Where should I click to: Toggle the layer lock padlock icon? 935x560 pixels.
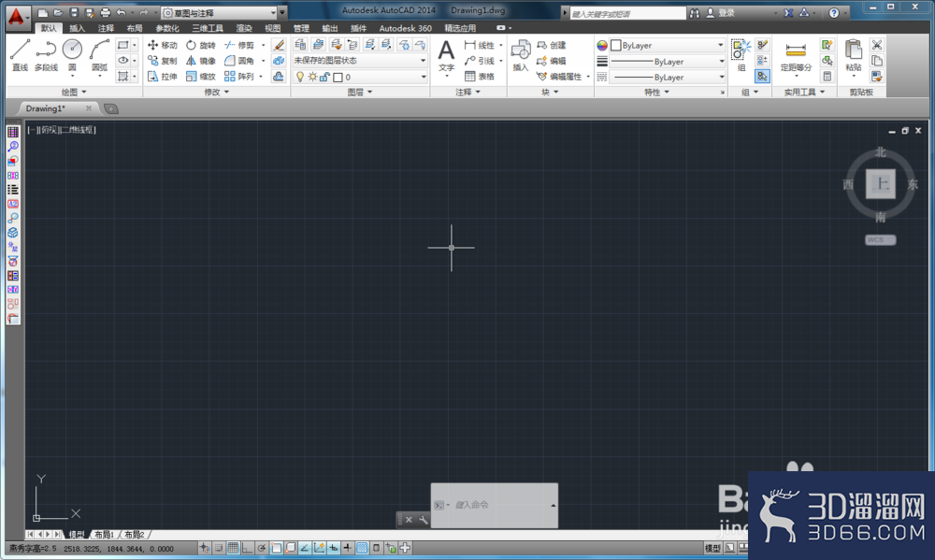click(x=324, y=77)
